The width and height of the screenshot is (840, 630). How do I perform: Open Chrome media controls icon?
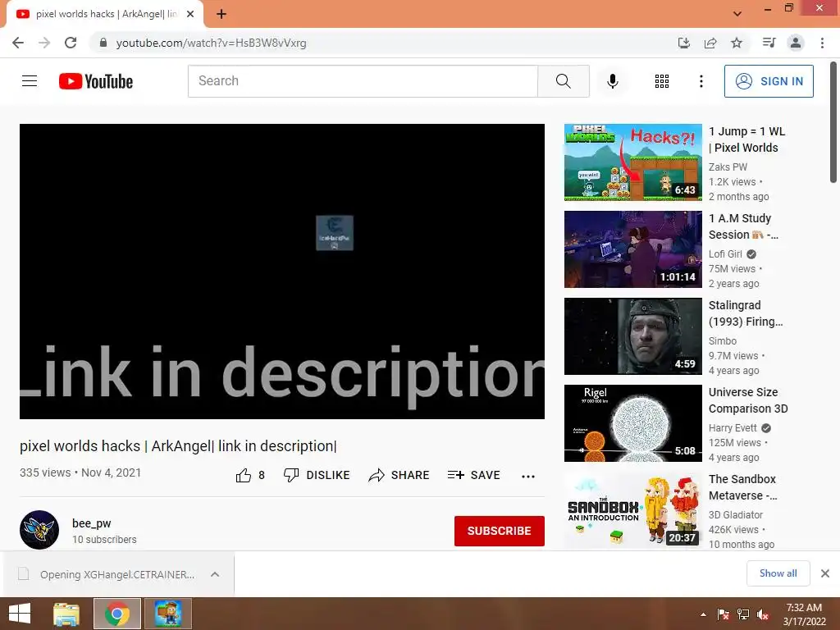[769, 43]
